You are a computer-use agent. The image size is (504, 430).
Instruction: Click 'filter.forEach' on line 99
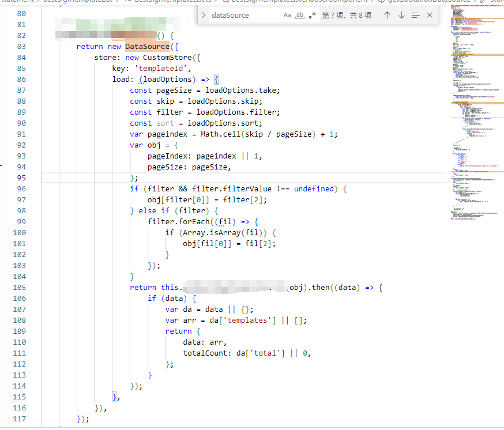coord(178,222)
